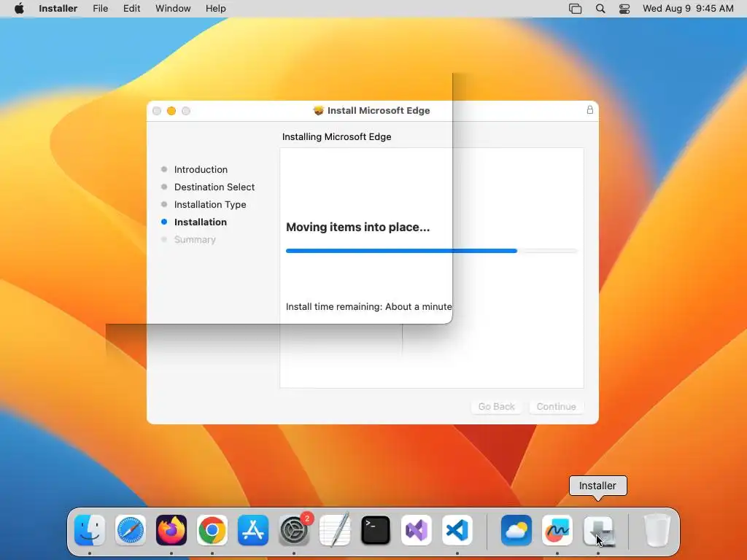This screenshot has height=560, width=747.
Task: Launch Terminal from the Dock
Action: point(376,530)
